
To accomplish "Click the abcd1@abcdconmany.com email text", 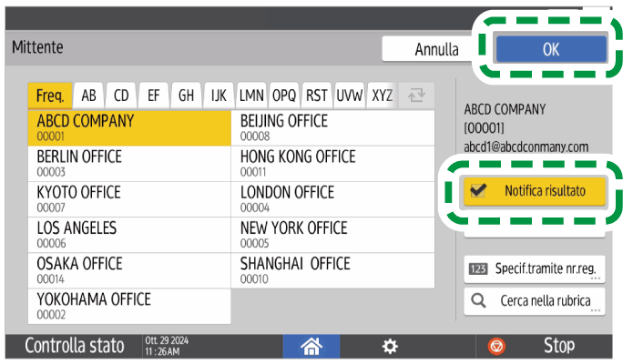I will coord(526,147).
